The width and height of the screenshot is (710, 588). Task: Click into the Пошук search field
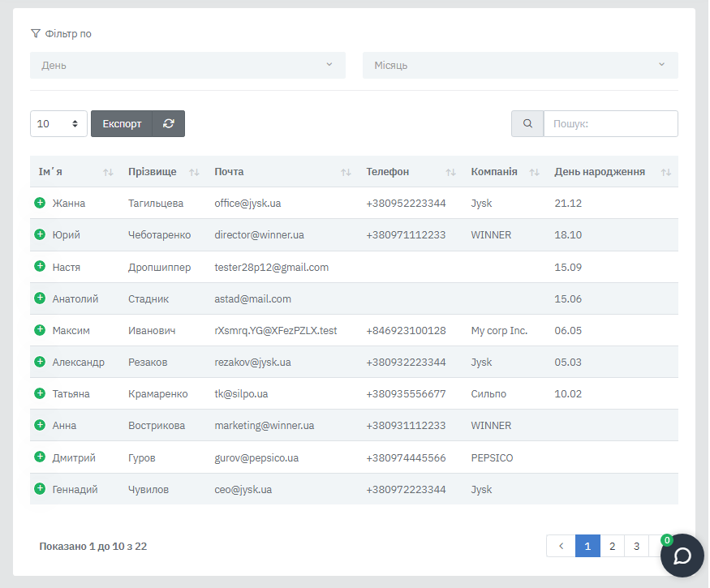[610, 123]
